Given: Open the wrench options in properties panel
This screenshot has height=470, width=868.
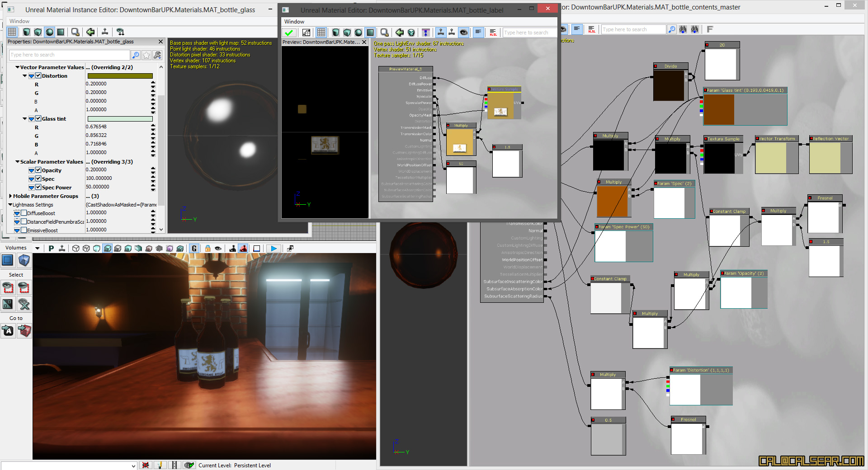Looking at the screenshot, I should (157, 55).
